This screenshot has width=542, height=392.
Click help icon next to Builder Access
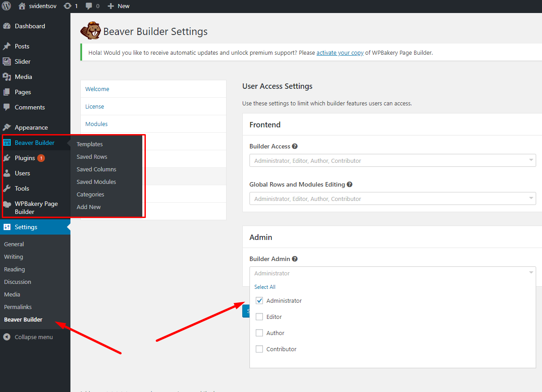point(295,146)
